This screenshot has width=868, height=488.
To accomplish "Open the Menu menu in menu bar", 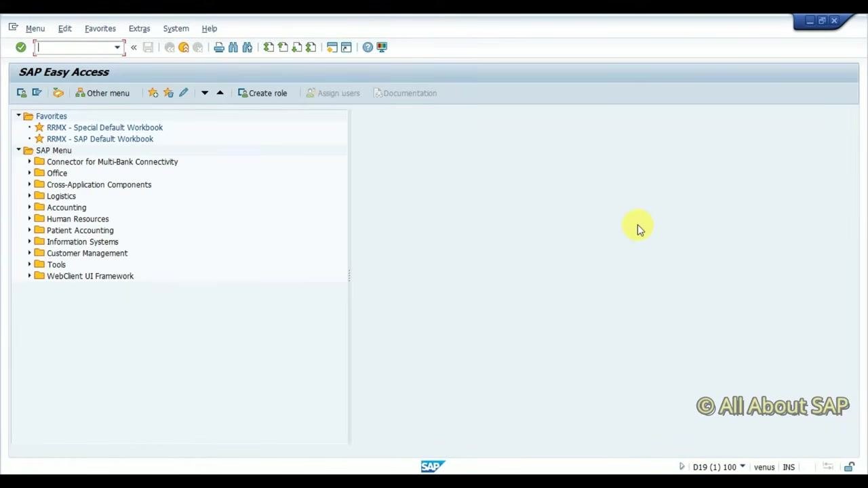I will point(35,28).
